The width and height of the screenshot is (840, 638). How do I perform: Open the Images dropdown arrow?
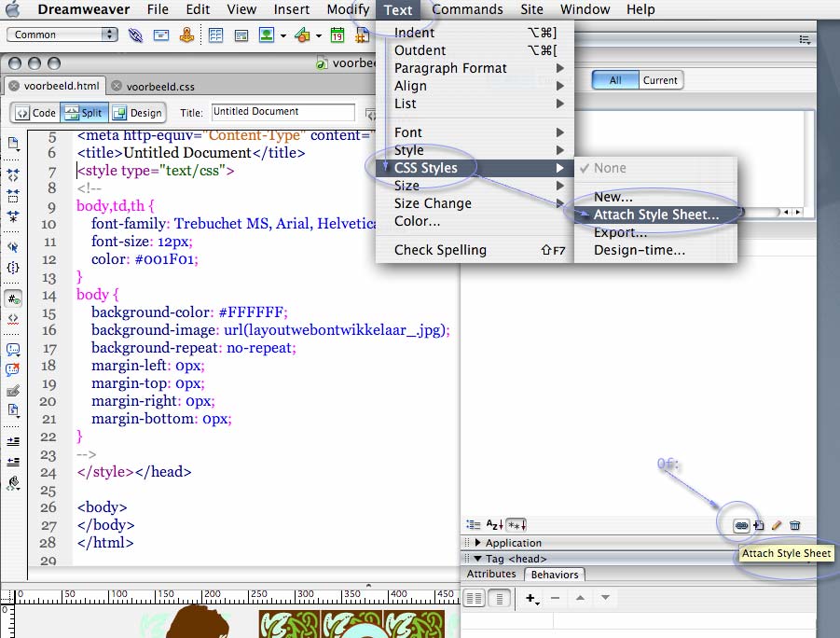(282, 36)
